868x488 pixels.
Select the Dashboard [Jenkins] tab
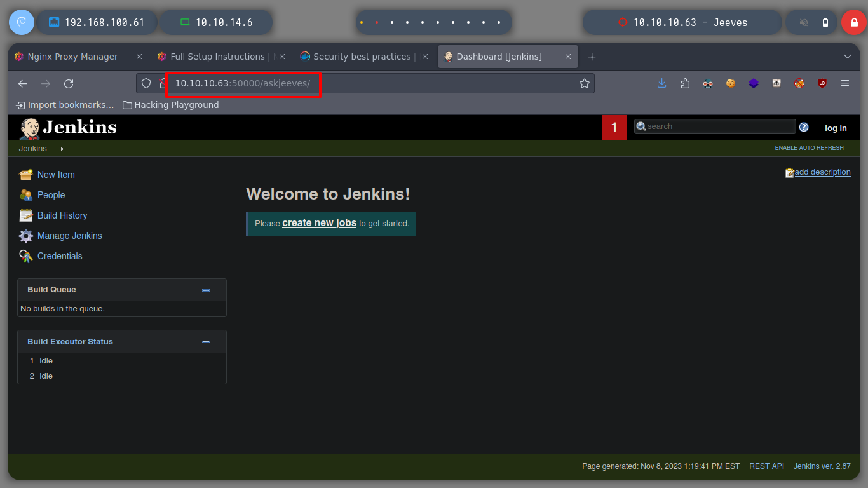[508, 57]
